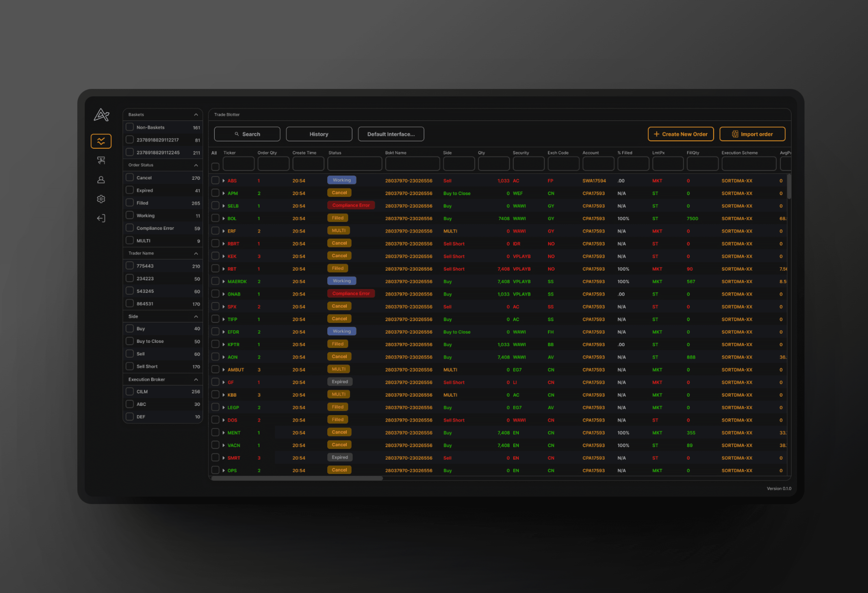868x593 pixels.
Task: Collapse the Trader Name section
Action: pos(196,253)
